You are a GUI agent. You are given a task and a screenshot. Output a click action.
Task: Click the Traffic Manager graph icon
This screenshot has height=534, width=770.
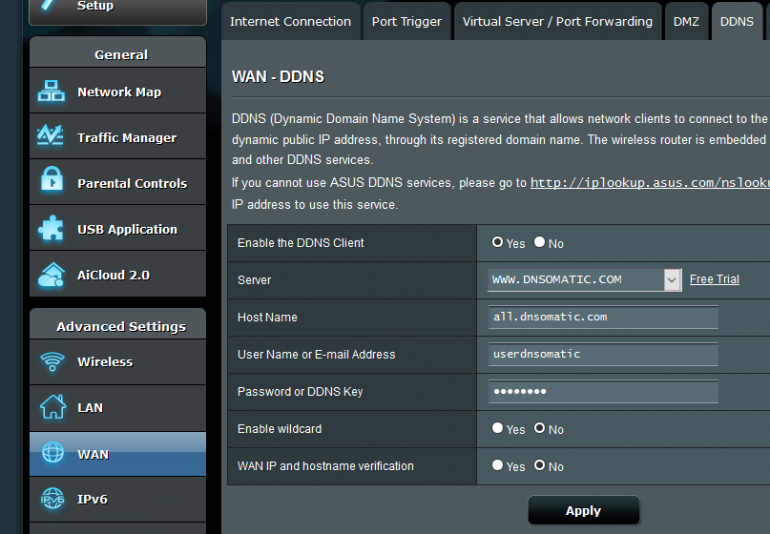click(51, 135)
